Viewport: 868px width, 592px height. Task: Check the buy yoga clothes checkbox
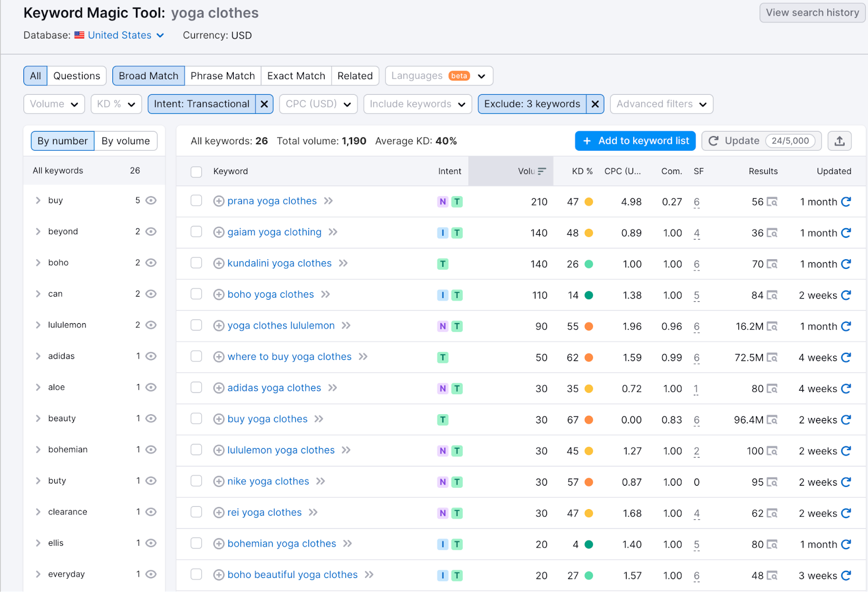click(196, 419)
